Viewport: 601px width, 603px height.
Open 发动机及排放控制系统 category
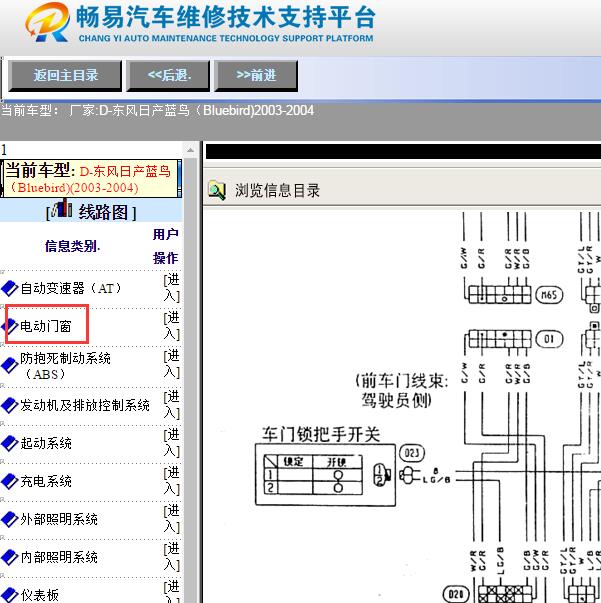click(x=85, y=405)
